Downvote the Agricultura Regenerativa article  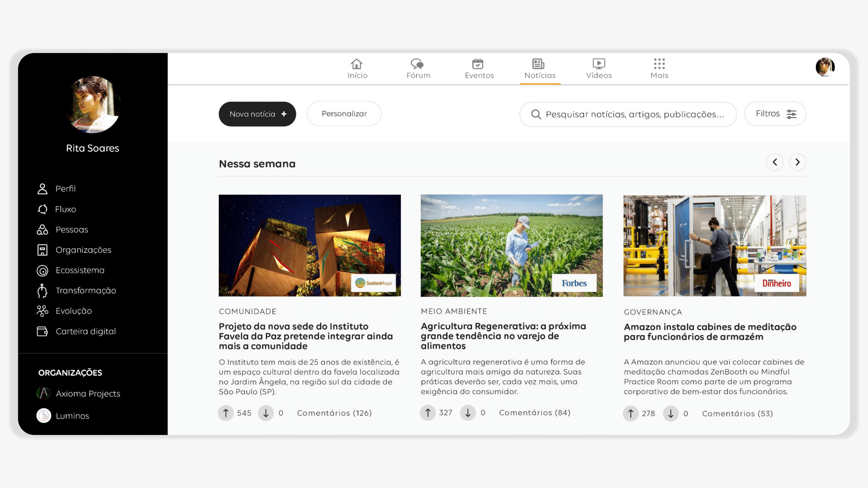click(x=468, y=413)
